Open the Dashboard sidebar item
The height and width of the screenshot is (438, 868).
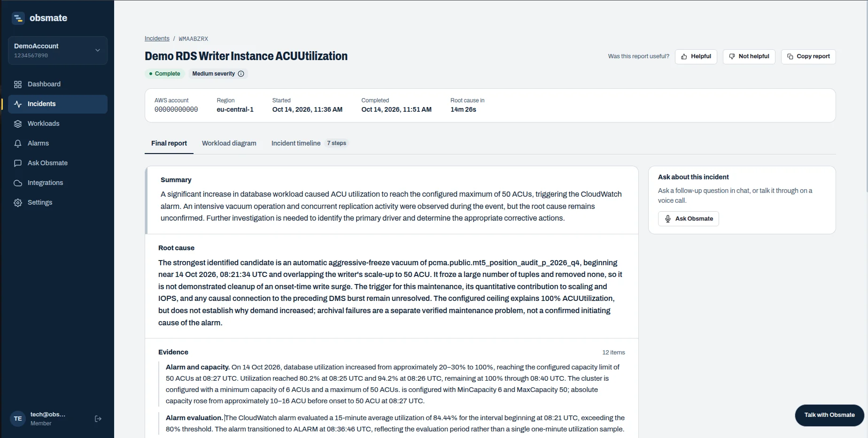coord(58,84)
